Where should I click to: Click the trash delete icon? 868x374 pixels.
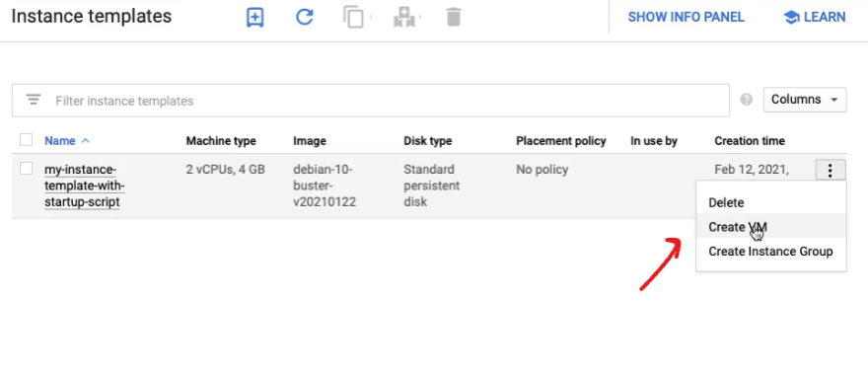click(x=454, y=17)
